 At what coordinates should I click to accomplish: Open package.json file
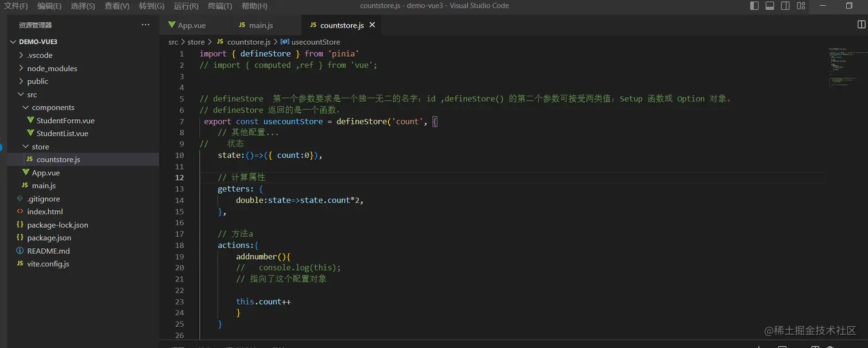(x=83, y=237)
